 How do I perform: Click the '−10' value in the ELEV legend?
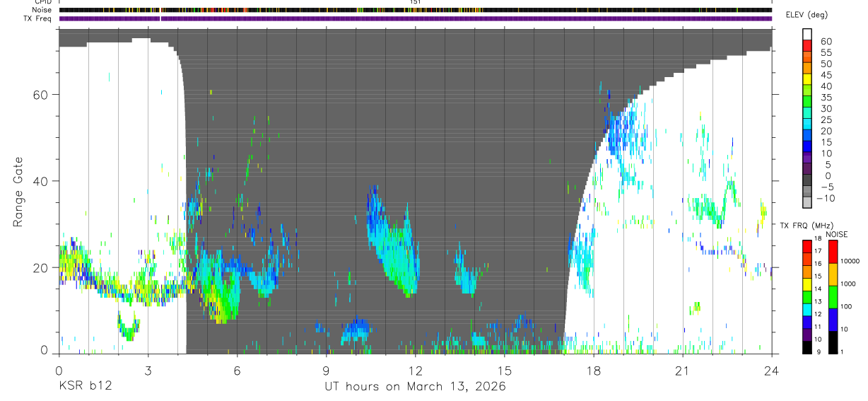(826, 198)
